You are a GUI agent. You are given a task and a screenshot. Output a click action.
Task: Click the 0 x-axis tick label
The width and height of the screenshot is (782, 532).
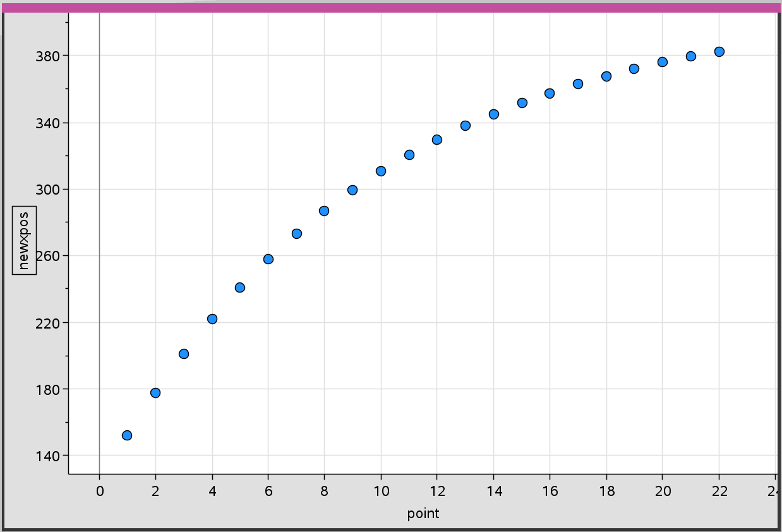pyautogui.click(x=99, y=491)
